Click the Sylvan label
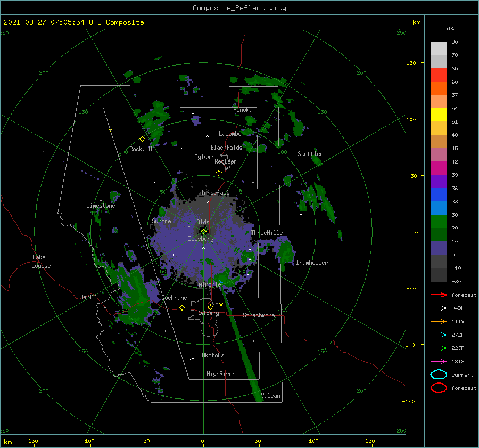479x448 pixels. [x=204, y=157]
